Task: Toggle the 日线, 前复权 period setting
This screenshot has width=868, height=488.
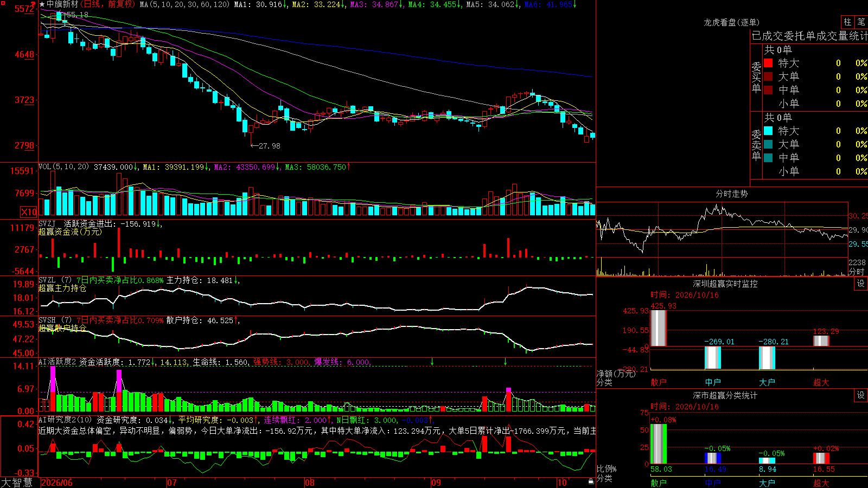Action: click(108, 4)
